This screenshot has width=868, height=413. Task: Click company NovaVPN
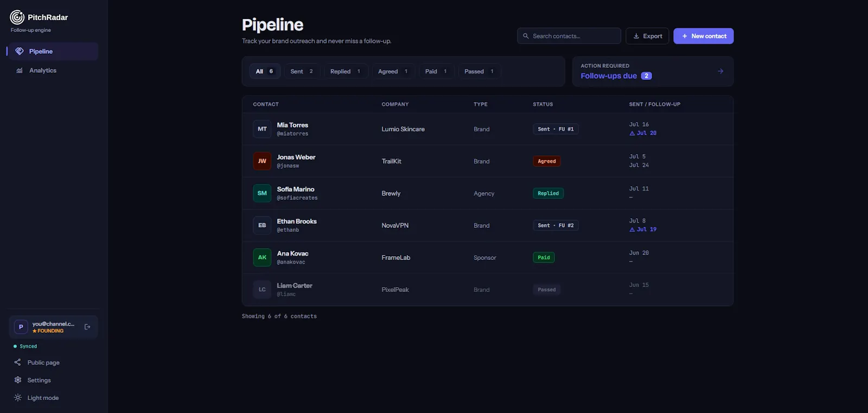395,225
